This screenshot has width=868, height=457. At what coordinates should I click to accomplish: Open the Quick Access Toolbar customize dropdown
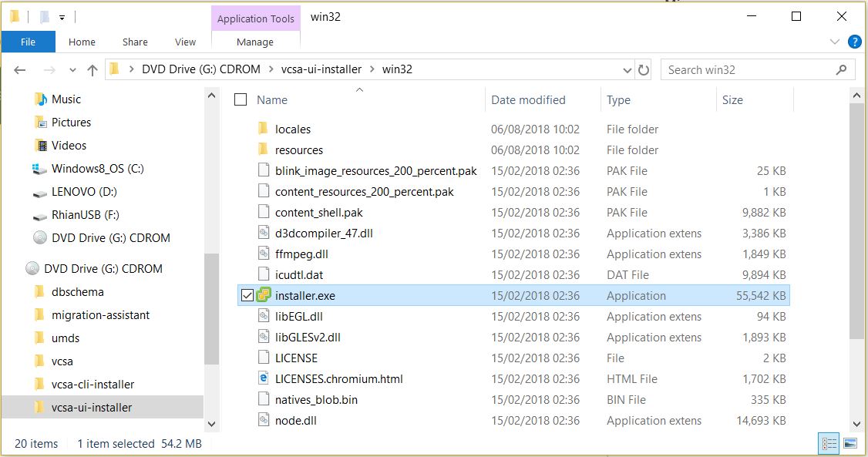point(62,18)
